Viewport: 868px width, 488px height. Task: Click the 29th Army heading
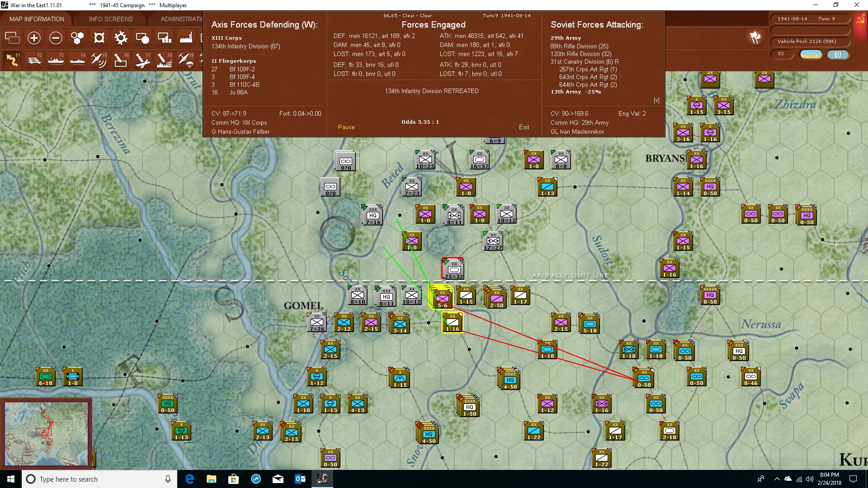pyautogui.click(x=566, y=38)
